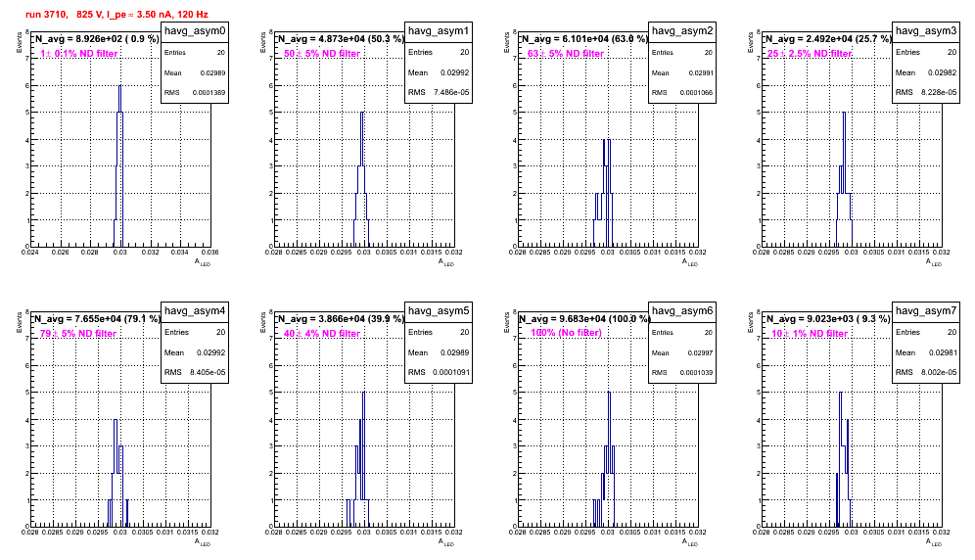Click the 50 ± 5% ND filter label
The height and width of the screenshot is (560, 975).
click(x=322, y=54)
